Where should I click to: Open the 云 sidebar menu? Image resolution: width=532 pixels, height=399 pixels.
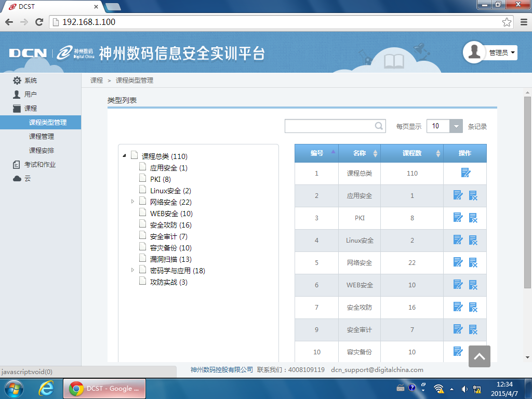[22, 179]
